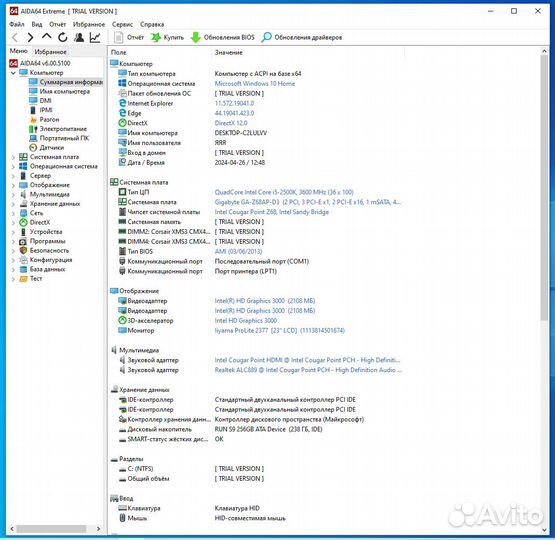Click the Купить buy button
The width and height of the screenshot is (555, 540).
(x=167, y=37)
